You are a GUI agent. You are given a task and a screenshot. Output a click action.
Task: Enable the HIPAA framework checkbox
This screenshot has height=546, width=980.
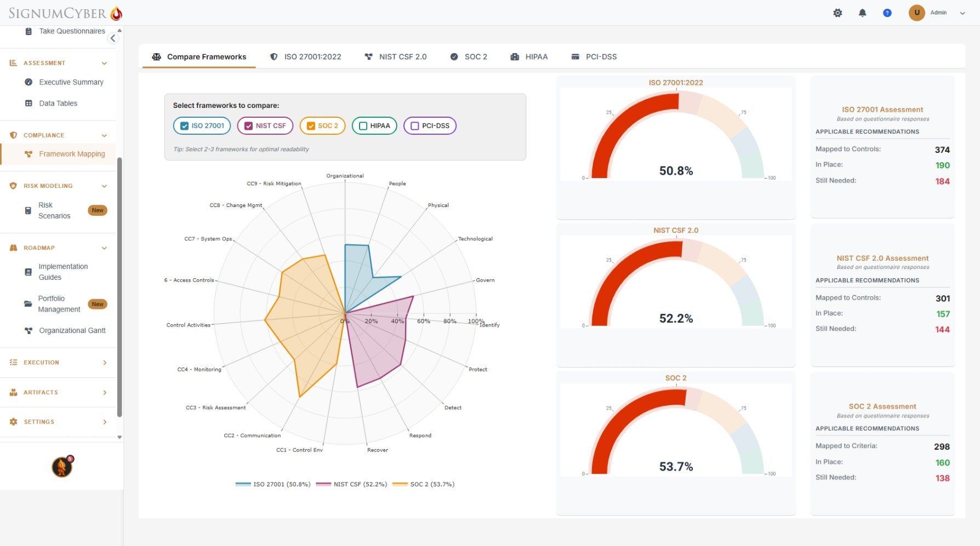coord(363,126)
